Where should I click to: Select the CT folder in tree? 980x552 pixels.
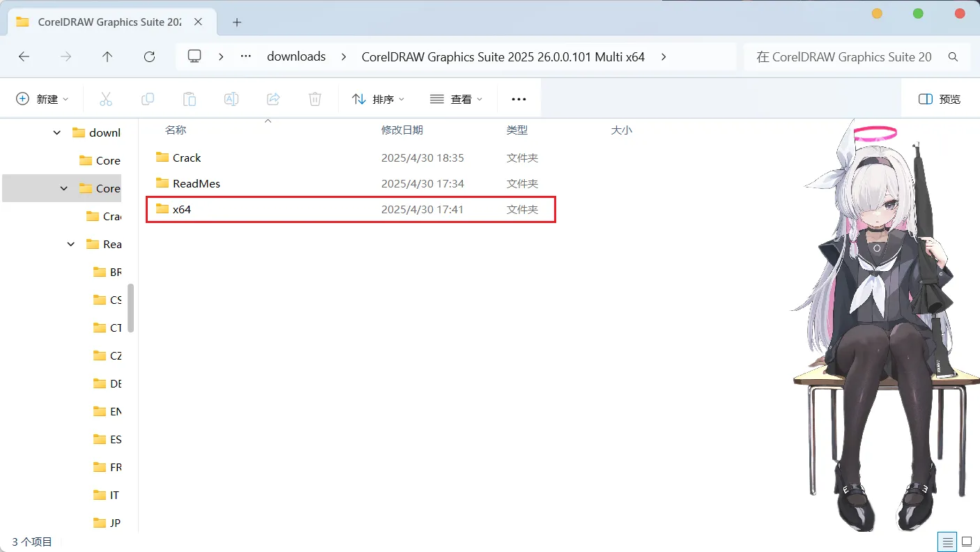107,328
